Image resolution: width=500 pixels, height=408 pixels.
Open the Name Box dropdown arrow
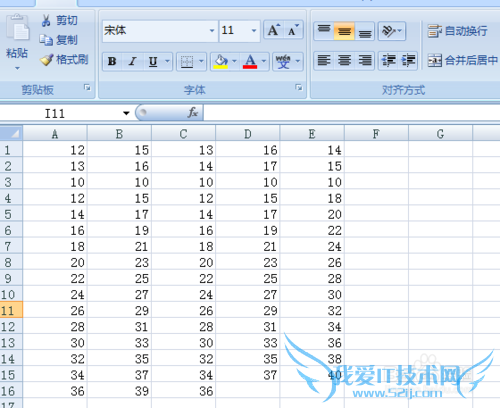click(x=126, y=113)
